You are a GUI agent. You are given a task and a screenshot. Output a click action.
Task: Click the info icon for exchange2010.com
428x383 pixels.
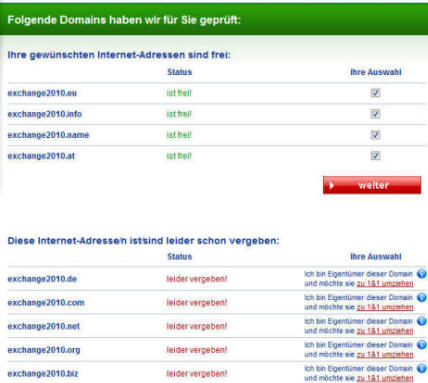coord(422,297)
